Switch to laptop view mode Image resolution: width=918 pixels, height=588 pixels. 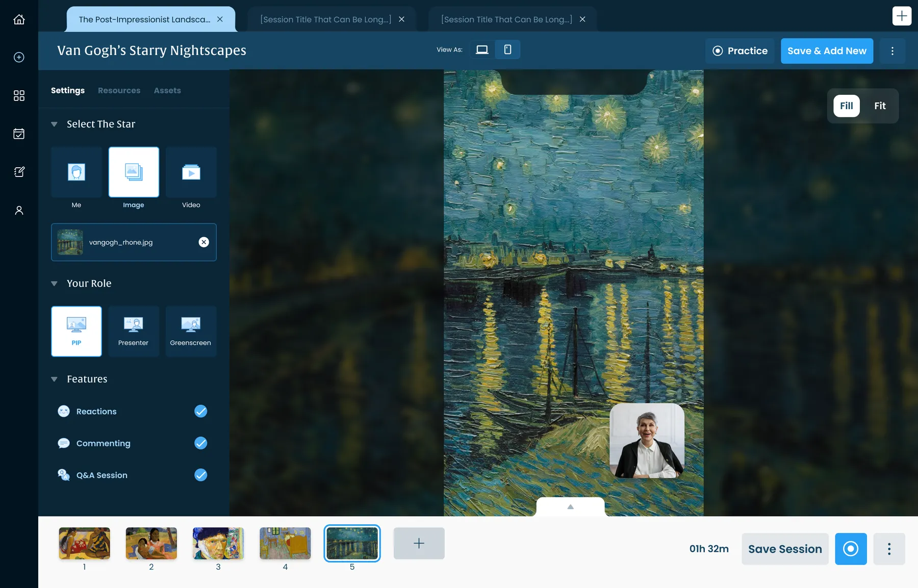click(x=482, y=49)
